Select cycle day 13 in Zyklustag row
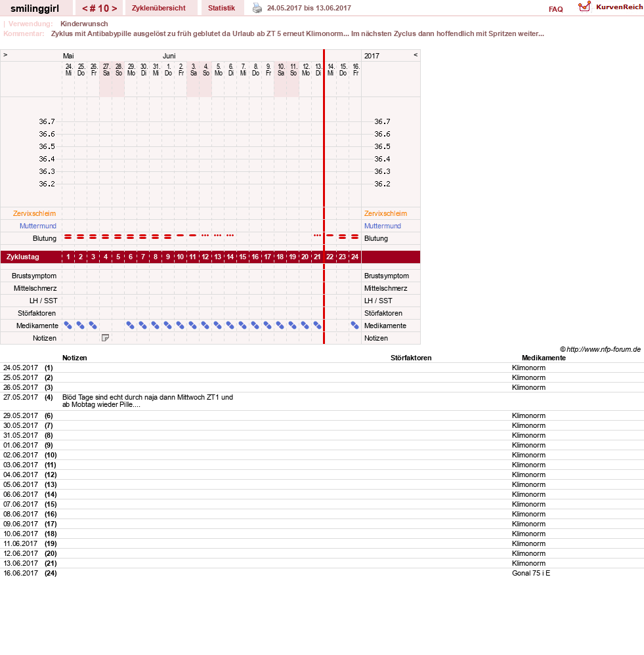This screenshot has width=644, height=655. pyautogui.click(x=217, y=257)
